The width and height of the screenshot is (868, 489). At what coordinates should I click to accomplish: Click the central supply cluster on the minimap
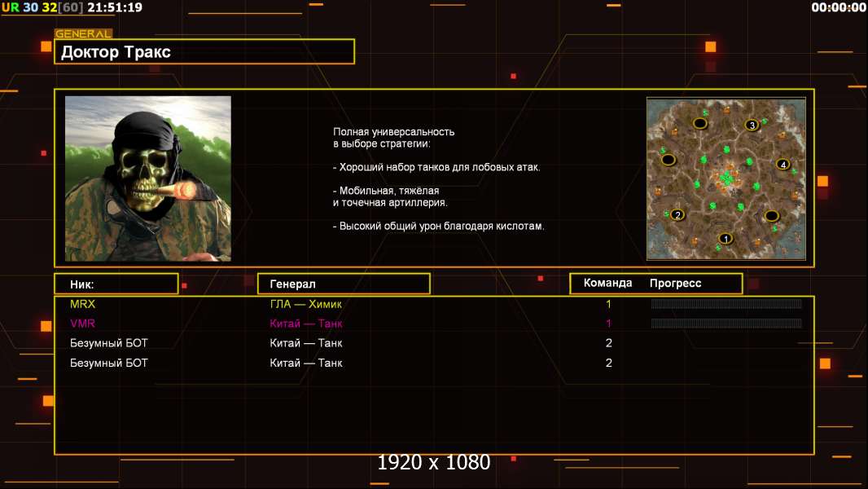727,178
